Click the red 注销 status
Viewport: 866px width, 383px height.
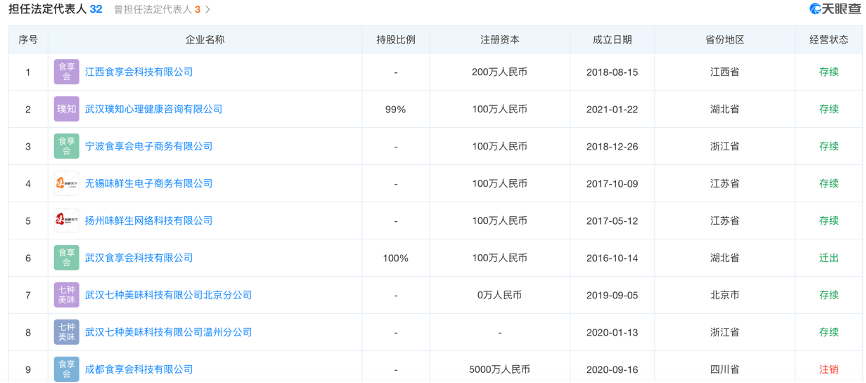tap(829, 369)
